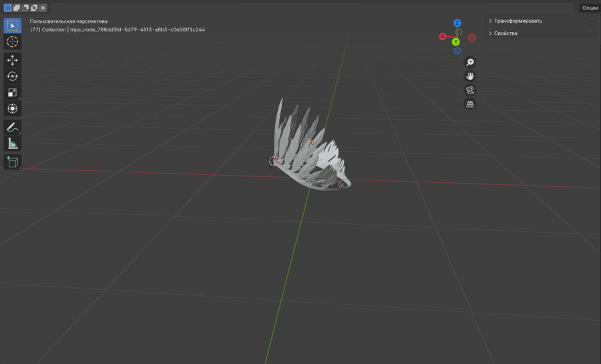Toggle camera view on or off
Screen dimensions: 601x364
point(470,90)
